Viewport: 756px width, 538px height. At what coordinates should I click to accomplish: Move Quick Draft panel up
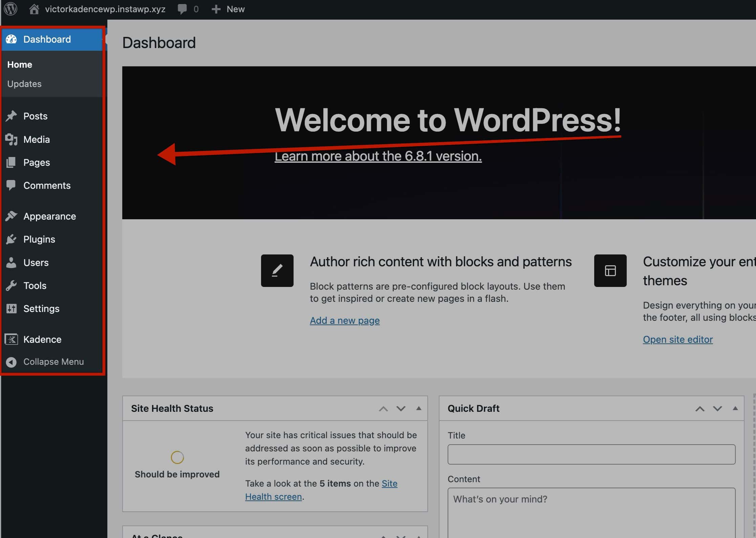point(700,409)
